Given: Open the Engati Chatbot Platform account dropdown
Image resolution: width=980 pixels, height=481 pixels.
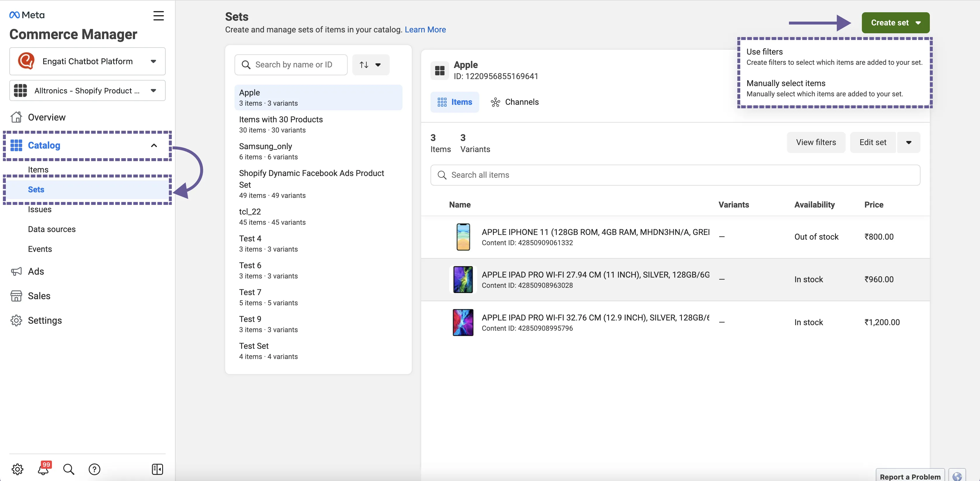Looking at the screenshot, I should click(x=87, y=61).
